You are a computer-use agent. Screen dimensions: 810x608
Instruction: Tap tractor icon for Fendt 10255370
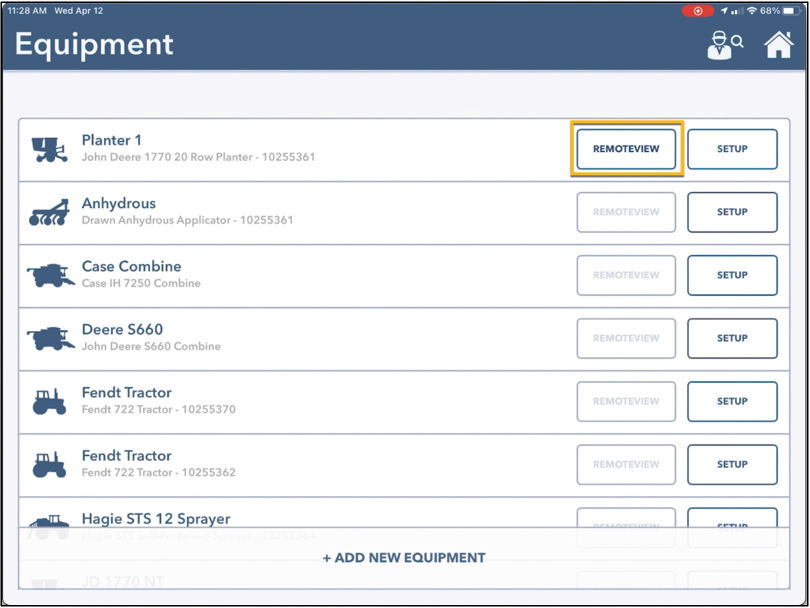tap(49, 401)
